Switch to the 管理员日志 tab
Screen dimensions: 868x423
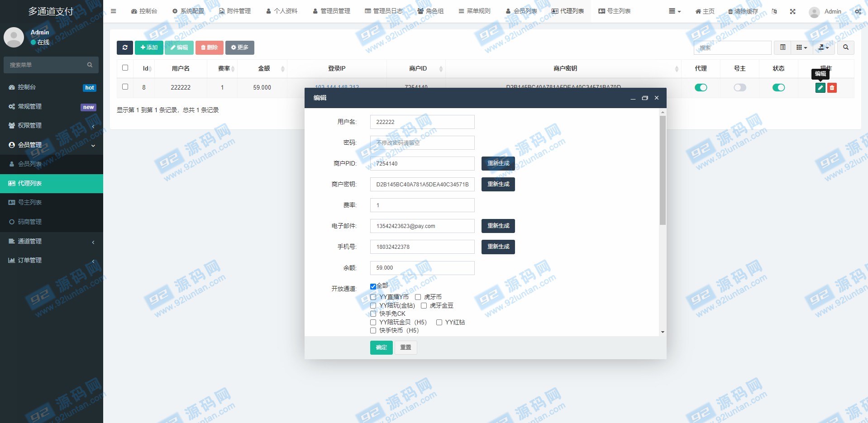pyautogui.click(x=384, y=11)
